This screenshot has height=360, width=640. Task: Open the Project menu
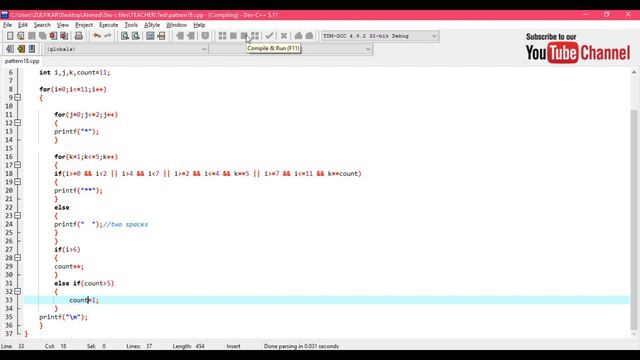click(x=84, y=25)
